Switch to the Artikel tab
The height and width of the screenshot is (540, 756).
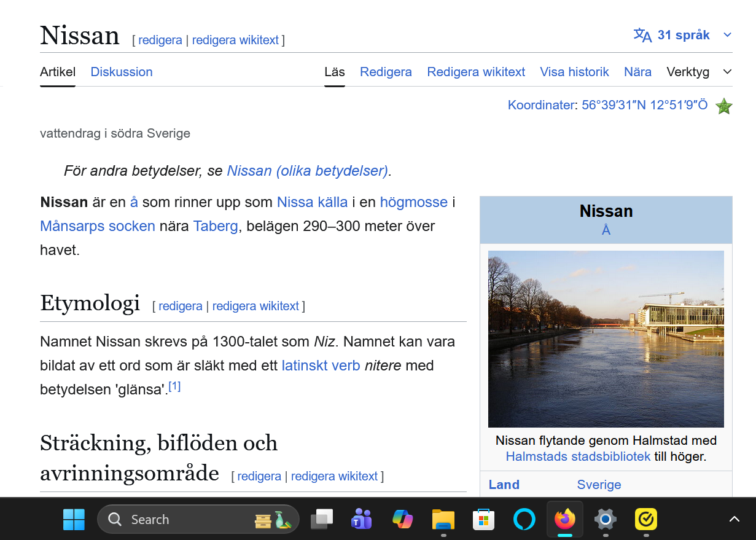click(58, 72)
